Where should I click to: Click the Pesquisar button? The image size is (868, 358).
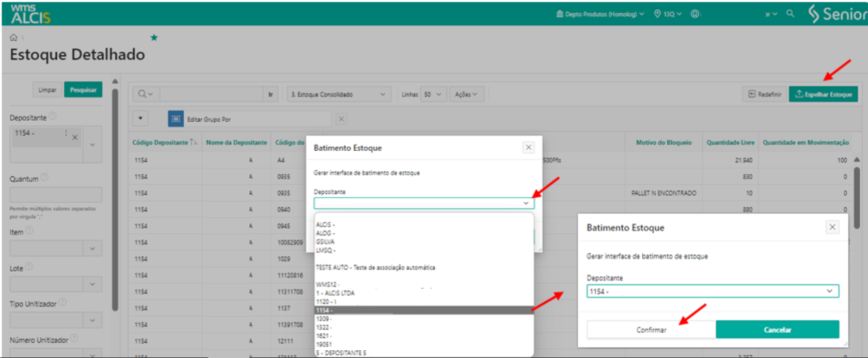[83, 90]
